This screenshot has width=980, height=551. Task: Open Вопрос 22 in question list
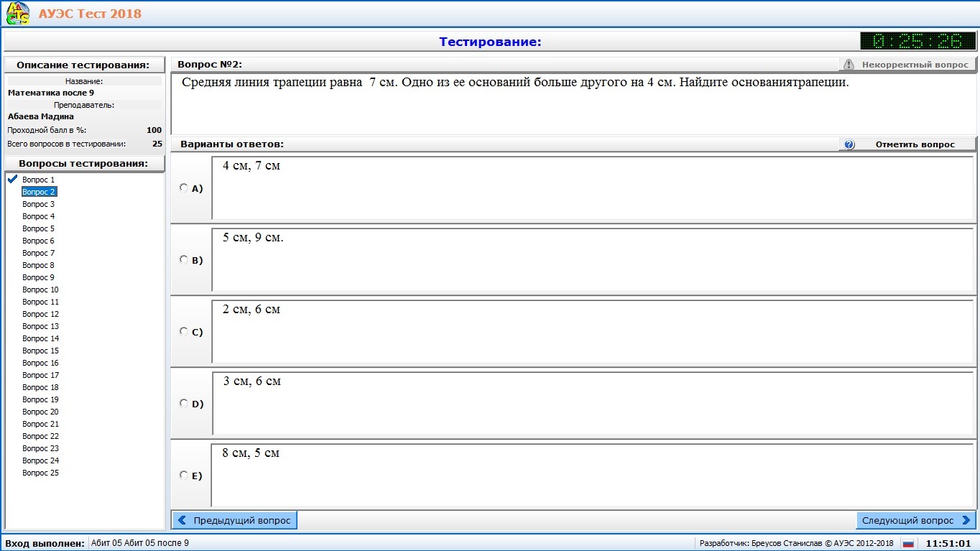pos(40,436)
